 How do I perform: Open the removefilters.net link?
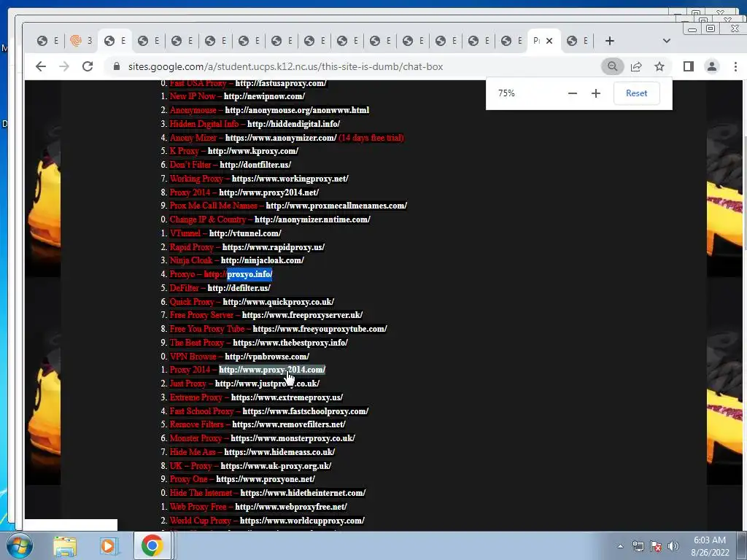289,424
